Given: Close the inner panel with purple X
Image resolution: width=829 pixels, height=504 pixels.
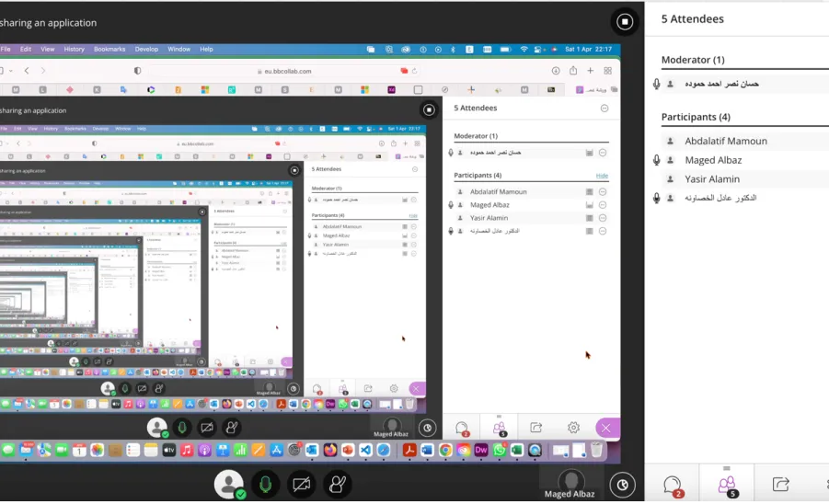Looking at the screenshot, I should (606, 428).
